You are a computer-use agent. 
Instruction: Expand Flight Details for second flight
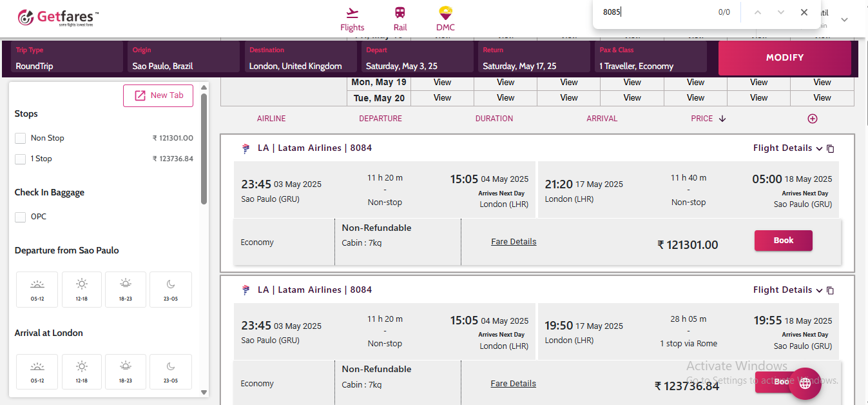point(787,290)
